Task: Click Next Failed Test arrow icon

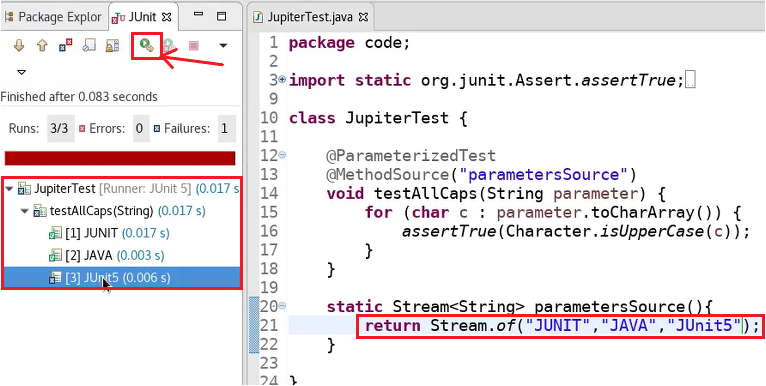Action: coord(19,46)
